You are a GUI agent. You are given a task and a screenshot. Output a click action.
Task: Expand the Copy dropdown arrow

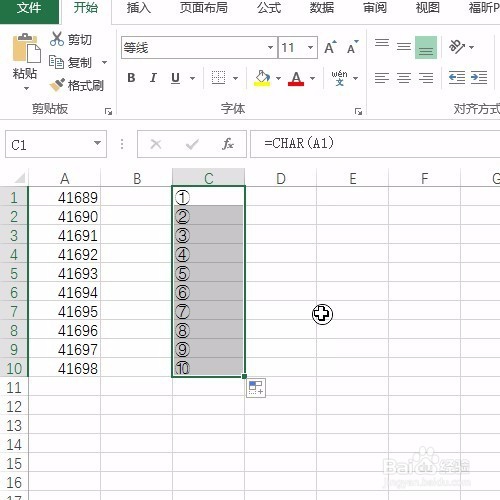(x=104, y=62)
